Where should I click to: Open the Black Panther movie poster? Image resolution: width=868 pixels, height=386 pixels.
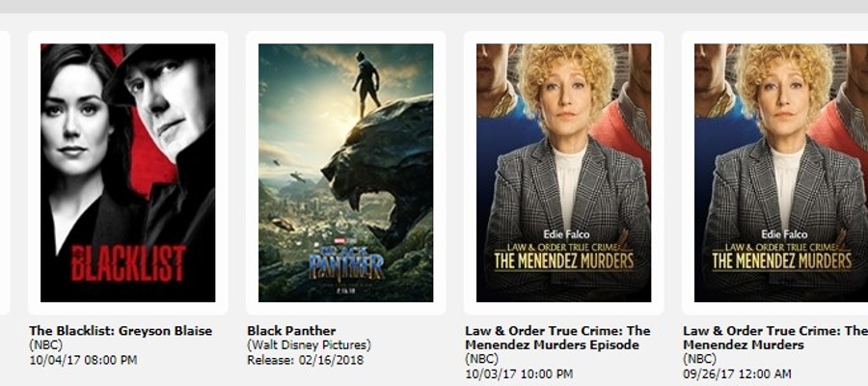[x=346, y=173]
